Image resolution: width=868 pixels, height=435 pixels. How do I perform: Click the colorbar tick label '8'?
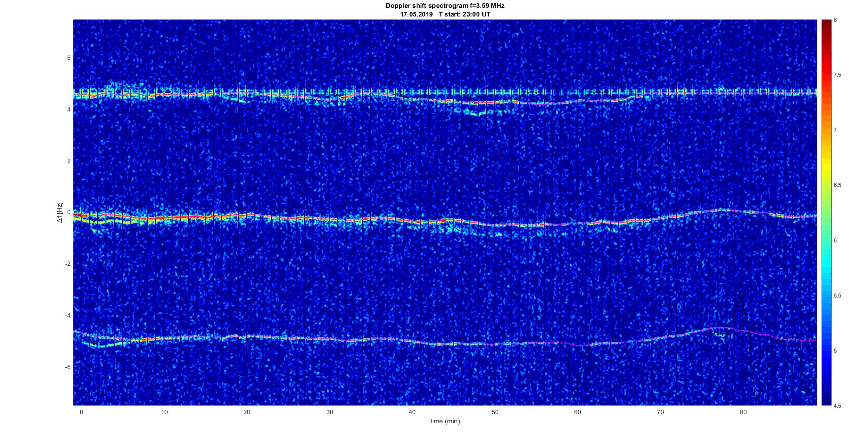pyautogui.click(x=835, y=20)
